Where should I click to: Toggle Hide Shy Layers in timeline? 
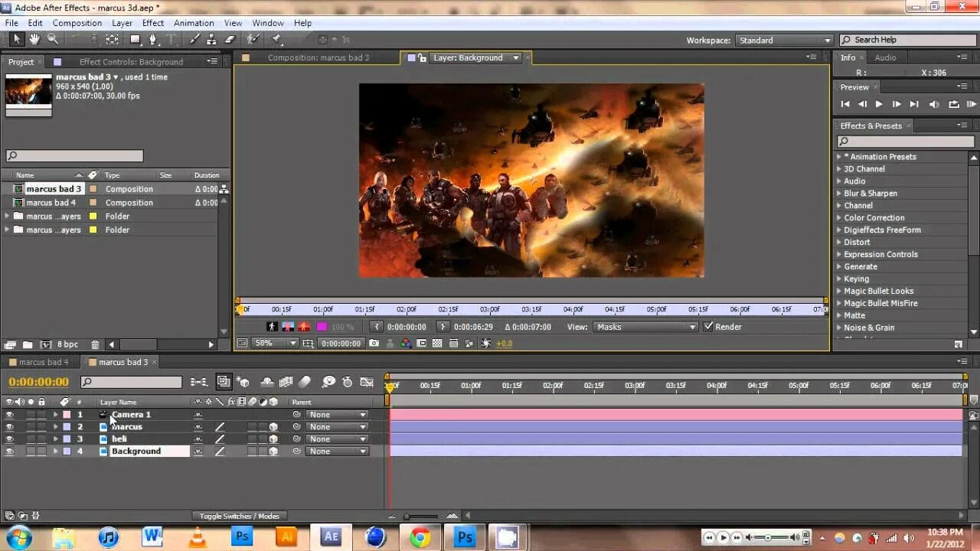(x=266, y=382)
